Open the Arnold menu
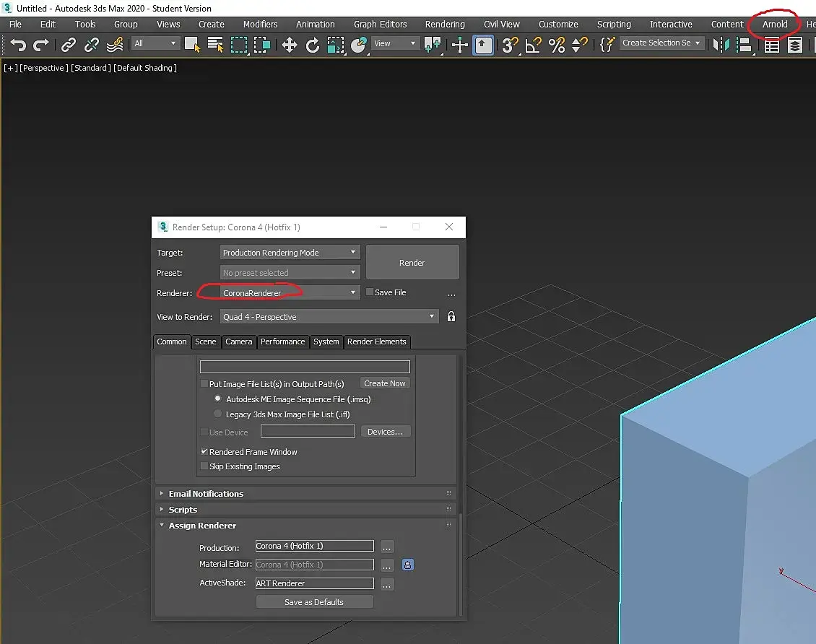The image size is (816, 644). (x=775, y=24)
